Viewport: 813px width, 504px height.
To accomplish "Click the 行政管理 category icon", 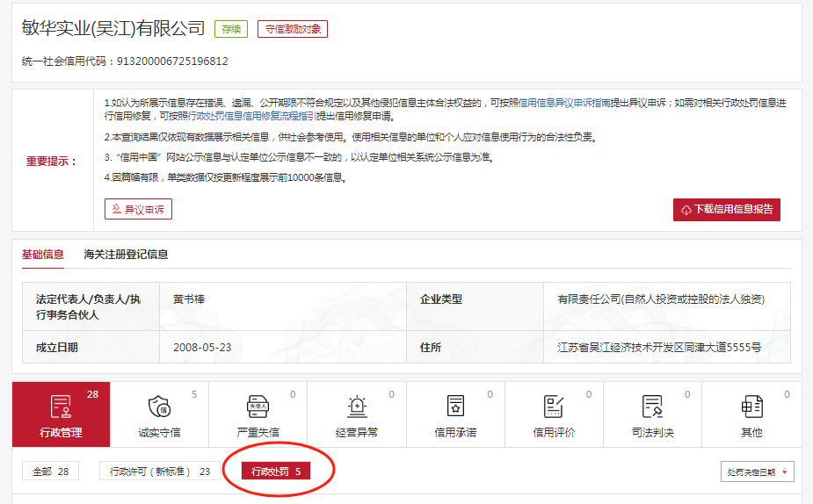I will coord(61,407).
